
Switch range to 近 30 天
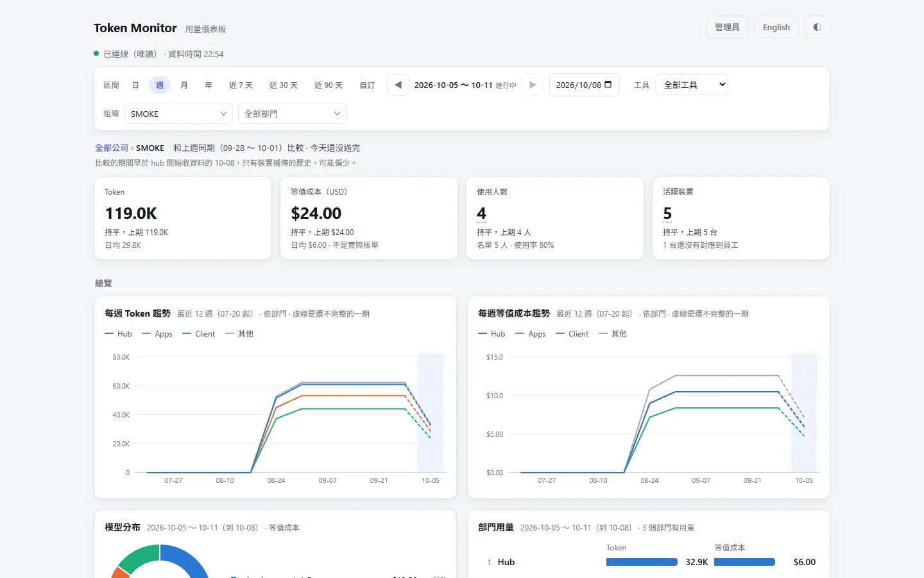pyautogui.click(x=284, y=85)
